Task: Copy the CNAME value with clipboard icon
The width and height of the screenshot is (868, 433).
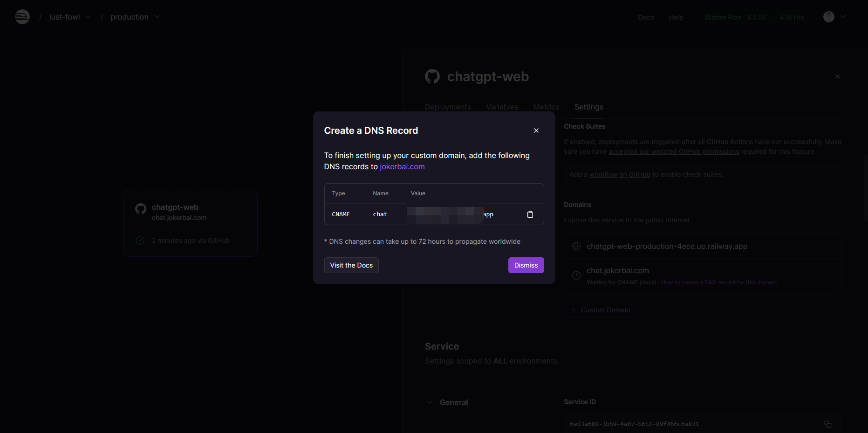Action: coord(530,214)
